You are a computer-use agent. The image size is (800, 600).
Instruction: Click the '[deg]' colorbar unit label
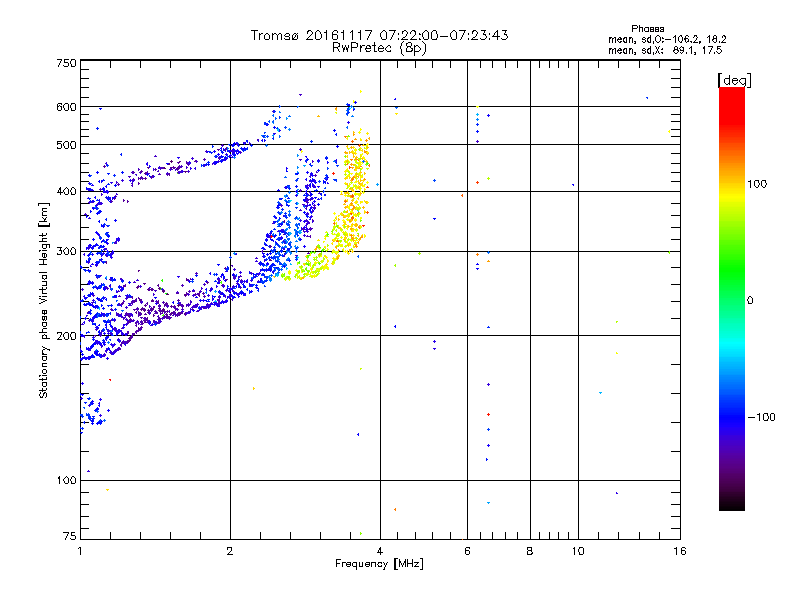(x=734, y=80)
